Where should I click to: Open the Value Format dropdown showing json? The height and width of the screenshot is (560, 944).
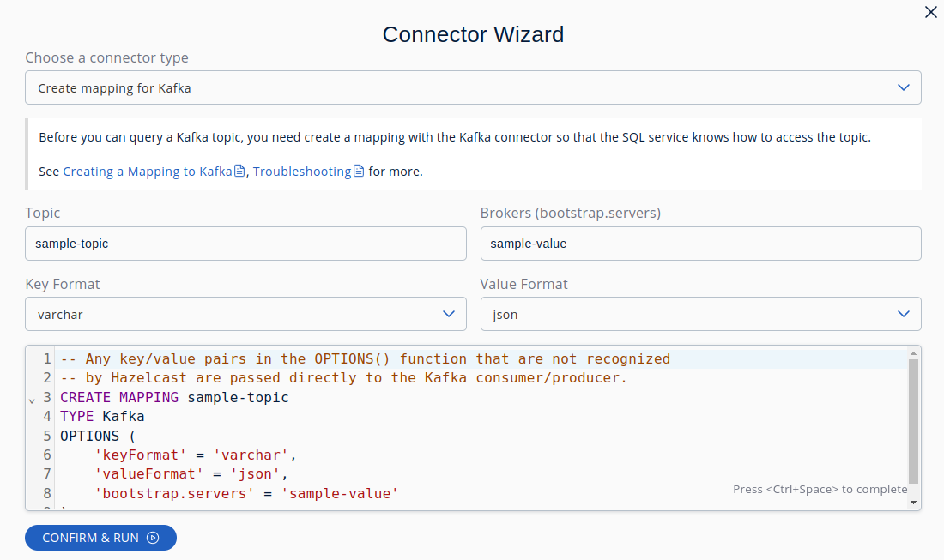click(699, 314)
